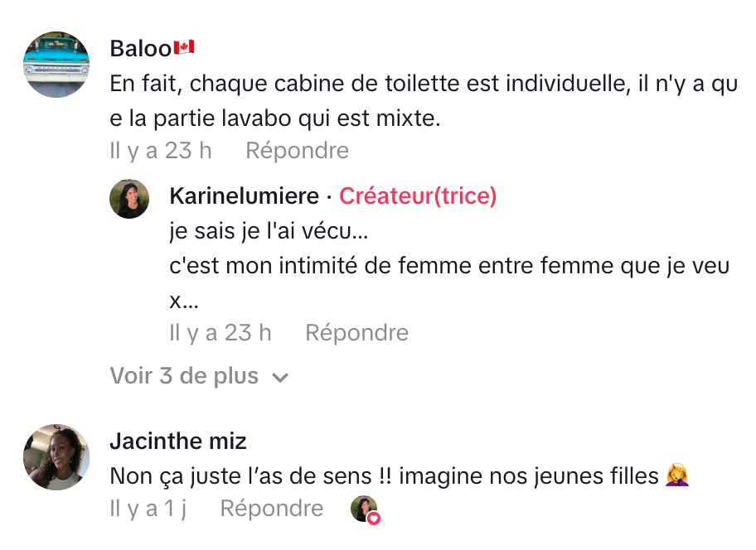
Task: Click the timestamp under Karinelumiere's reply
Action: pos(220,333)
